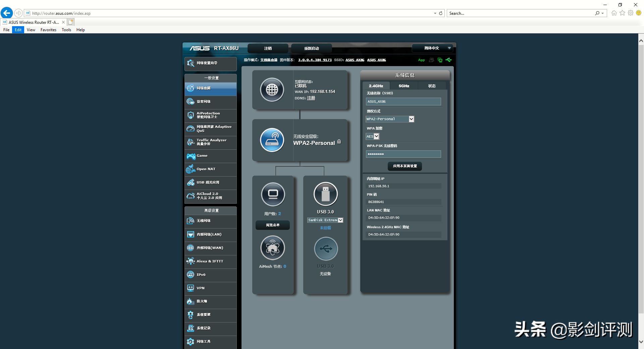
Task: Open the Open NAT icon
Action: [191, 169]
